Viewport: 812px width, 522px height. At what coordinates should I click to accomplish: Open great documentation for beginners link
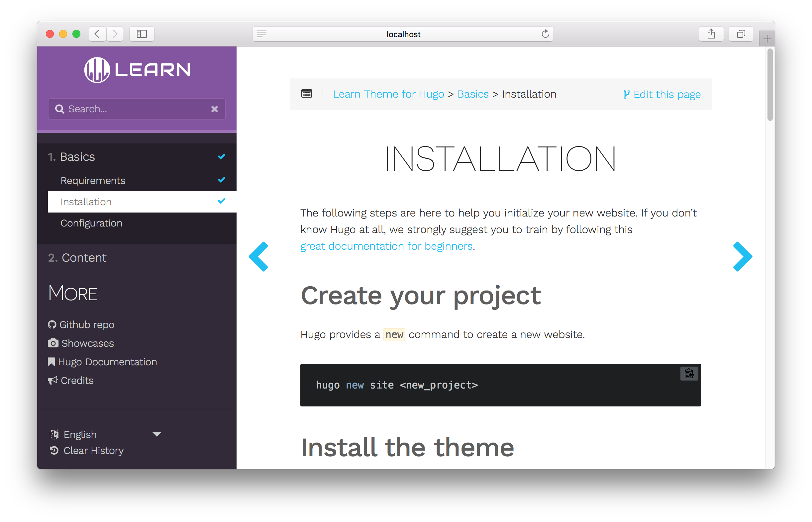click(x=386, y=246)
